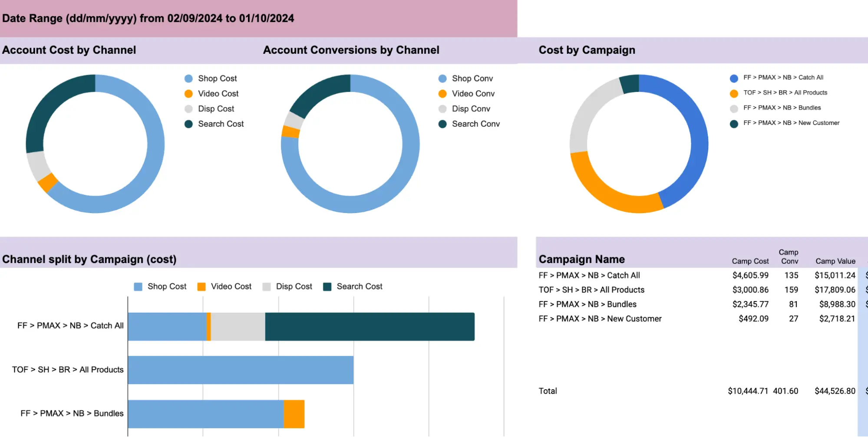868x437 pixels.
Task: Click the bar chart axis label FF > PMAX > NB > Bundles
Action: 72,414
